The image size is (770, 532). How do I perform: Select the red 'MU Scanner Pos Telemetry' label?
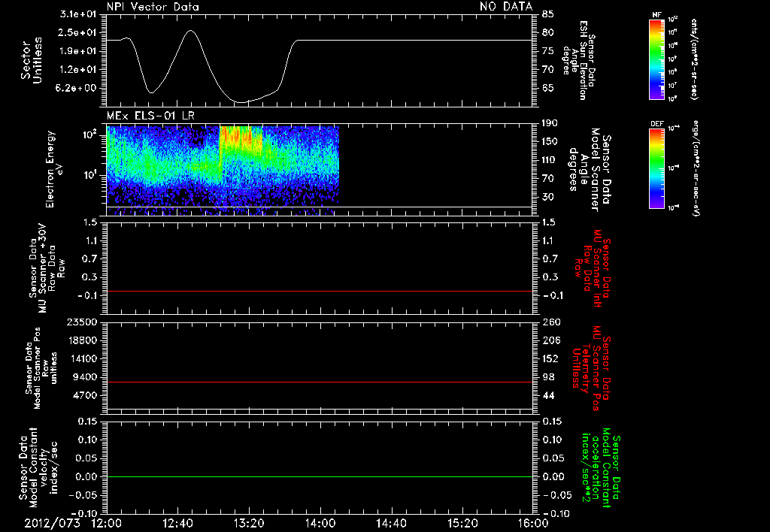pos(591,369)
